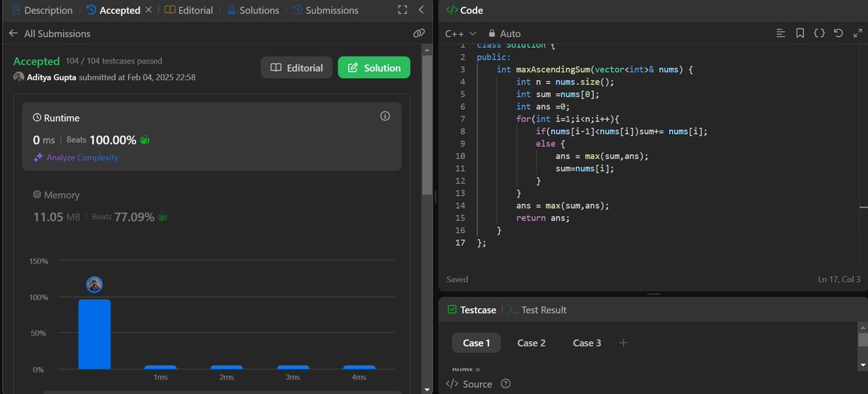Toggle the Auto lock setting

(x=505, y=33)
